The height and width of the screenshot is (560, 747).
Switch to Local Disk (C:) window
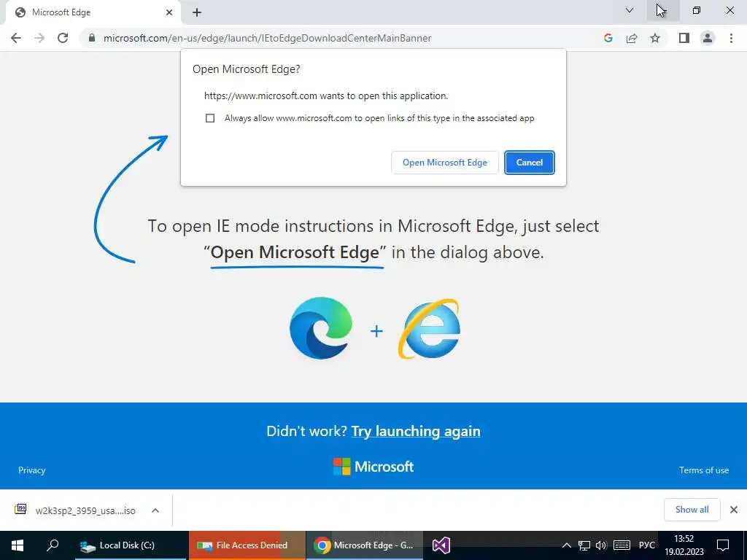click(x=131, y=545)
